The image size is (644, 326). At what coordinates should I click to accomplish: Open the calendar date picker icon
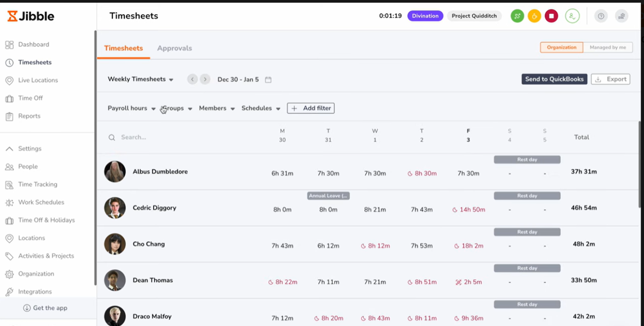(268, 80)
